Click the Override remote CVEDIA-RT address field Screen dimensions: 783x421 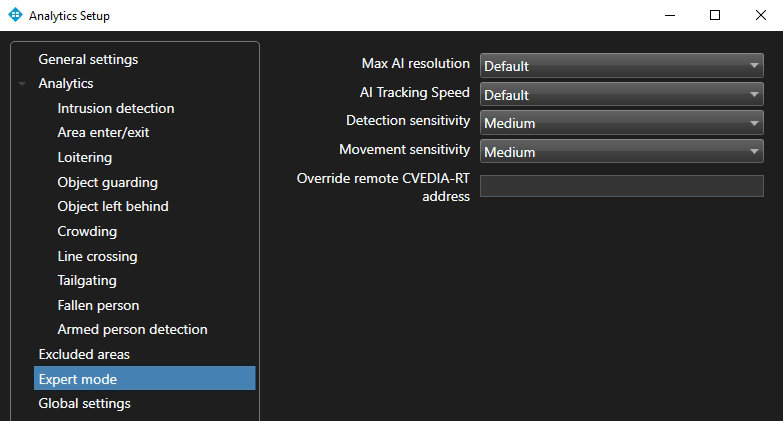(621, 186)
